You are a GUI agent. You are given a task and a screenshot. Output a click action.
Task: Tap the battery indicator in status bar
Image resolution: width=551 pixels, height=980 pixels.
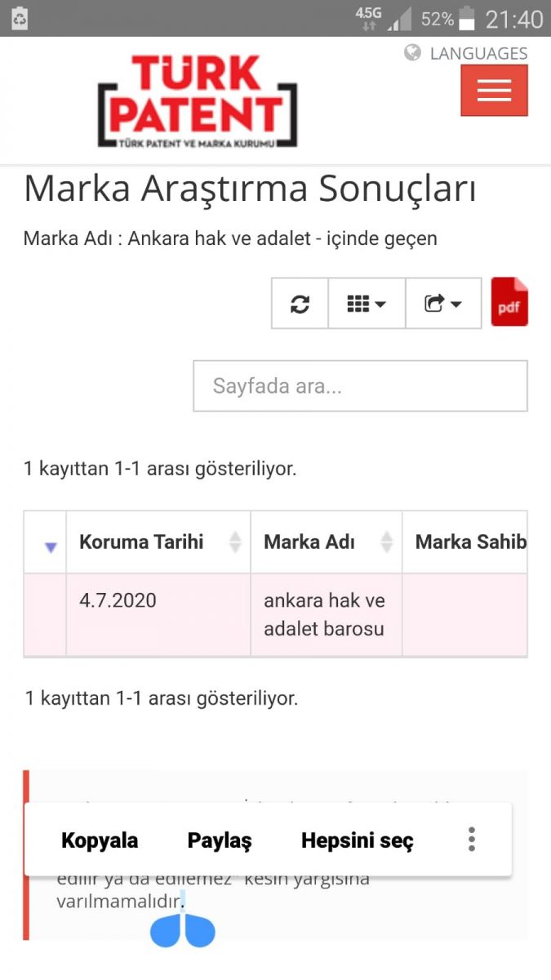[467, 19]
